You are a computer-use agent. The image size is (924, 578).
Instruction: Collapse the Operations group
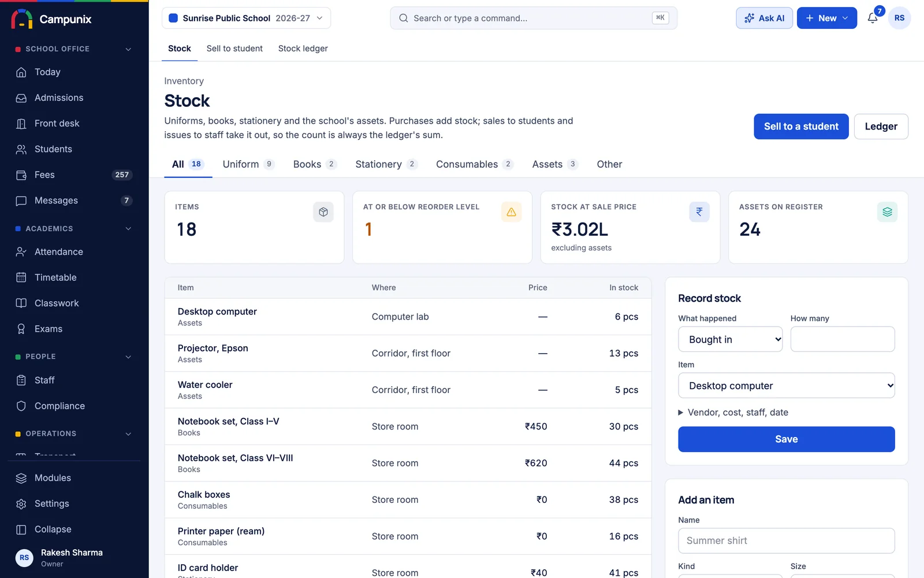coord(74,433)
